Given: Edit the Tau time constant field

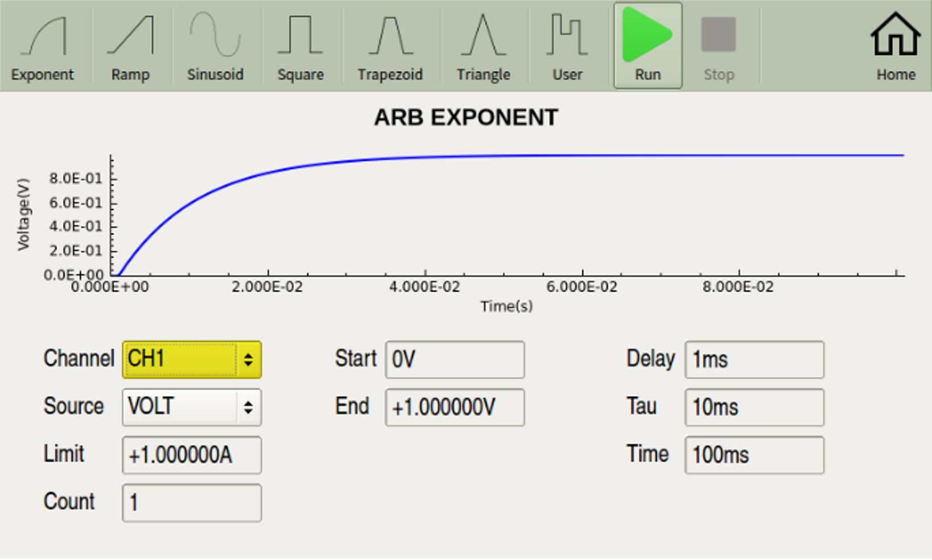Looking at the screenshot, I should 754,407.
